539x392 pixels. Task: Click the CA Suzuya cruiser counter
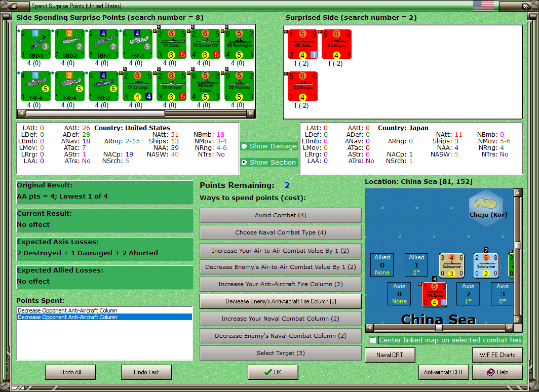302,87
